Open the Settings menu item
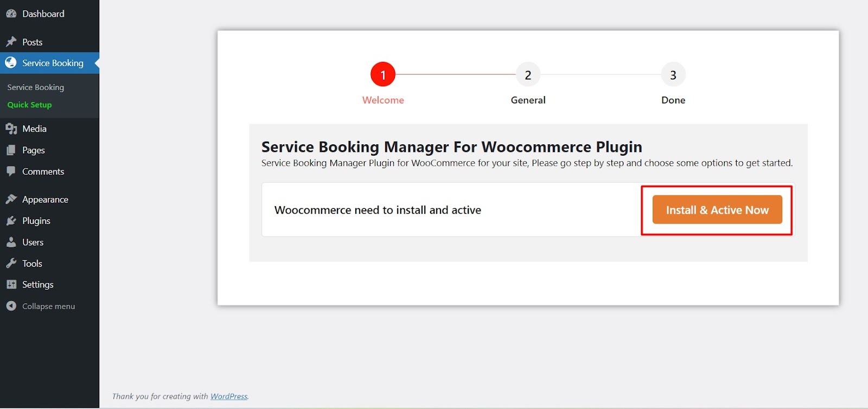This screenshot has width=868, height=409. pyautogui.click(x=49, y=284)
